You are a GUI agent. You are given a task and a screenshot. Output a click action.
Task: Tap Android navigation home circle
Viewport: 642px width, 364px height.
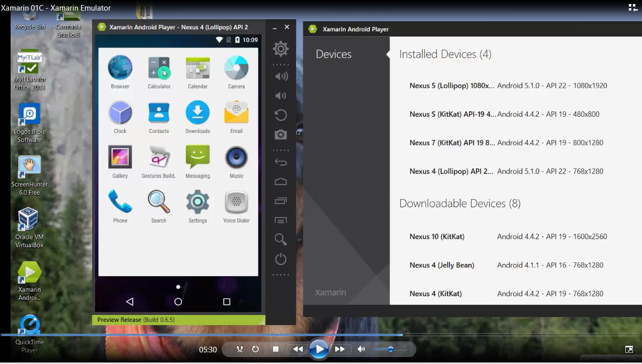[x=178, y=302]
